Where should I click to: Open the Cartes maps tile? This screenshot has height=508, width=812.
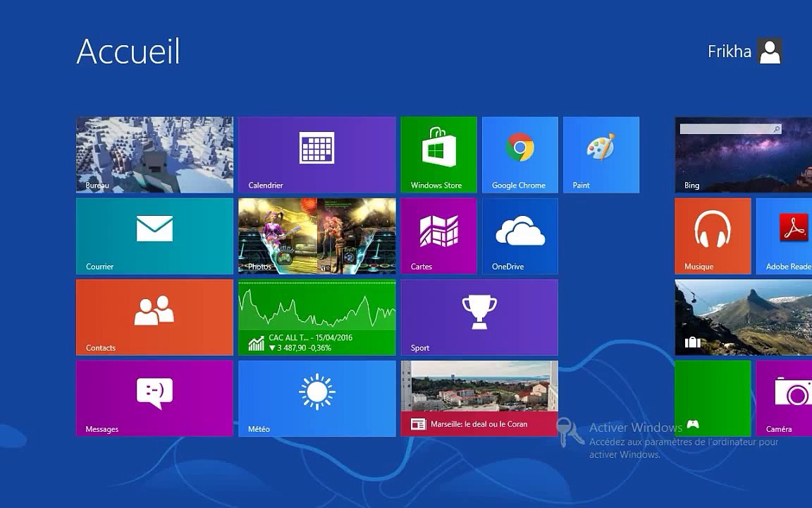point(438,236)
